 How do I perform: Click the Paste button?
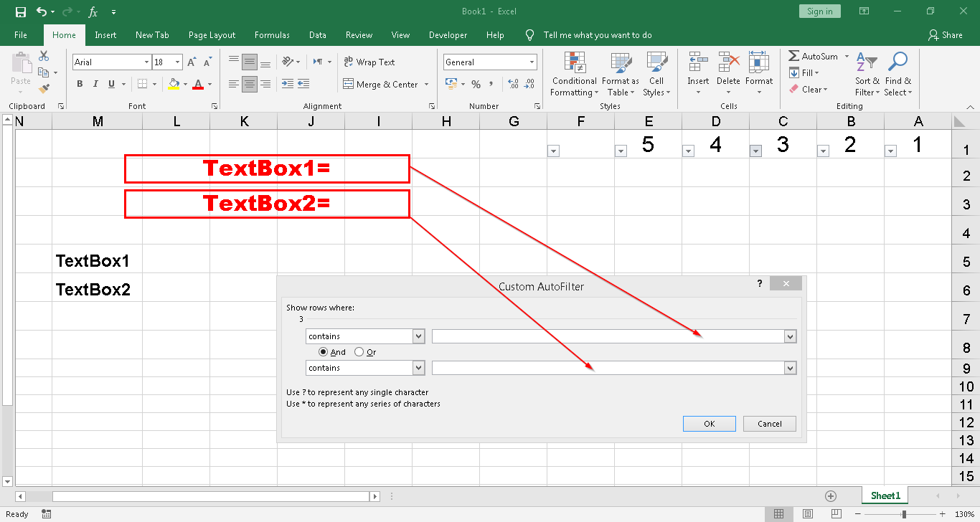pos(21,73)
